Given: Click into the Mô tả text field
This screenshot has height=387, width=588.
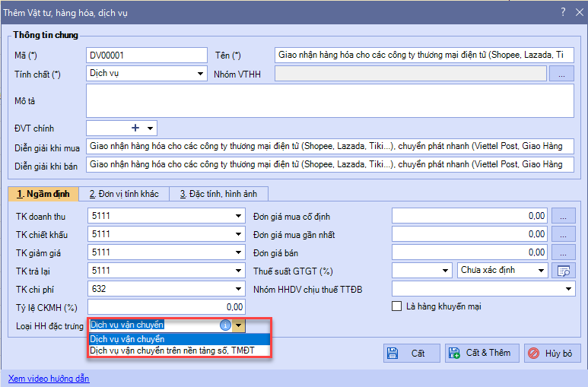Looking at the screenshot, I should (x=329, y=101).
